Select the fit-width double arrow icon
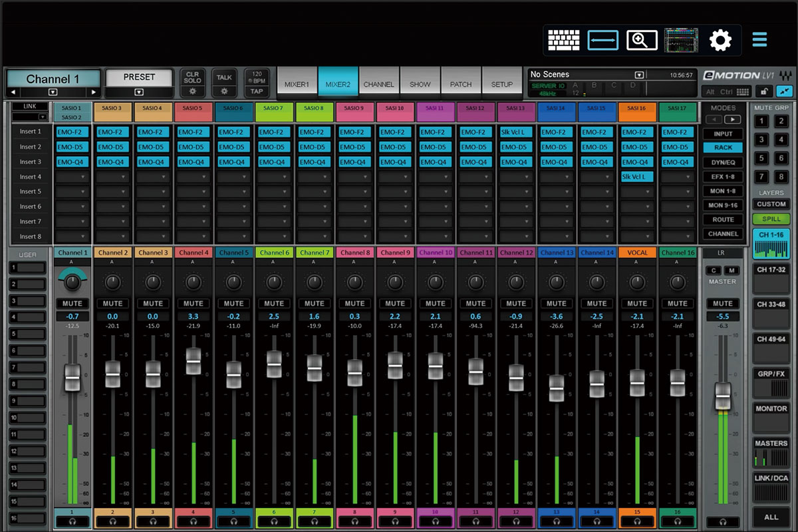 [x=603, y=40]
